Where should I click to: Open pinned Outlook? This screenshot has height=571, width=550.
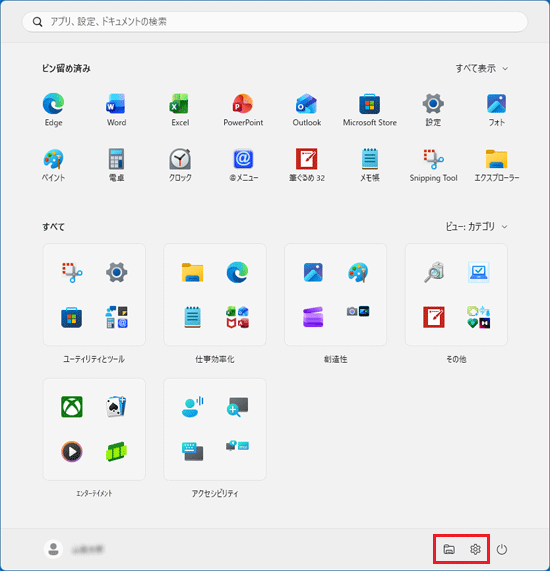pos(307,110)
